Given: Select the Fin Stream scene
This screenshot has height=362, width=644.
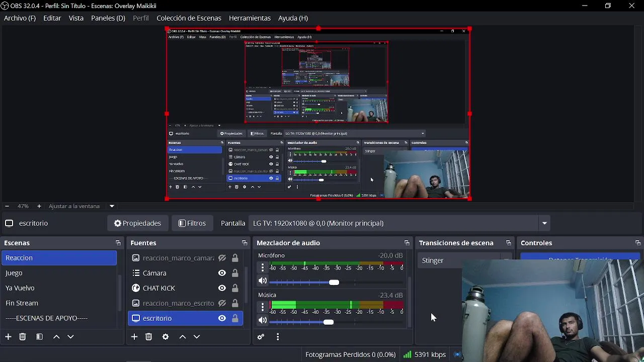Looking at the screenshot, I should [59, 303].
